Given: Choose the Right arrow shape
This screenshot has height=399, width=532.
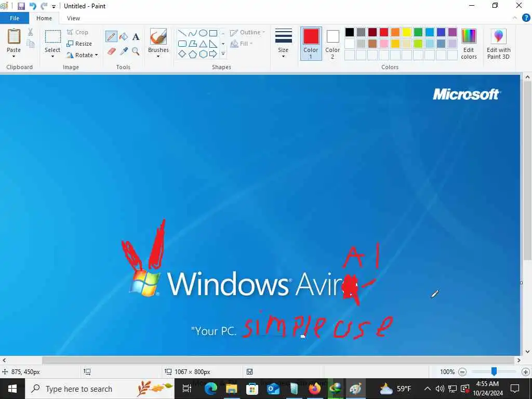Looking at the screenshot, I should click(213, 54).
